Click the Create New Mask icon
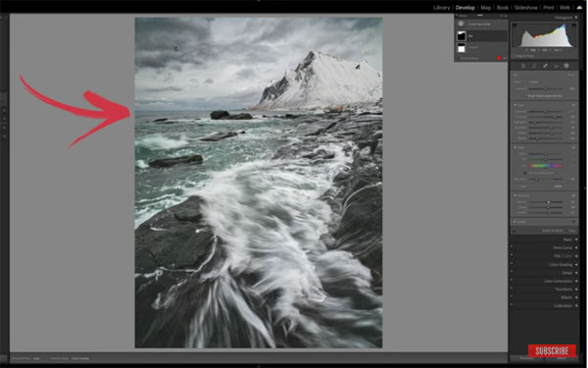588x368 pixels. [x=462, y=24]
